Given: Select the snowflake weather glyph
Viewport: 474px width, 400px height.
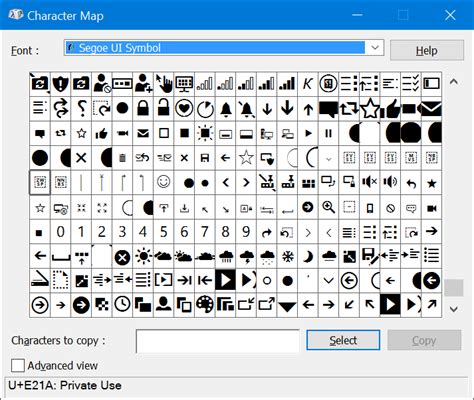Looking at the screenshot, I should [x=287, y=257].
